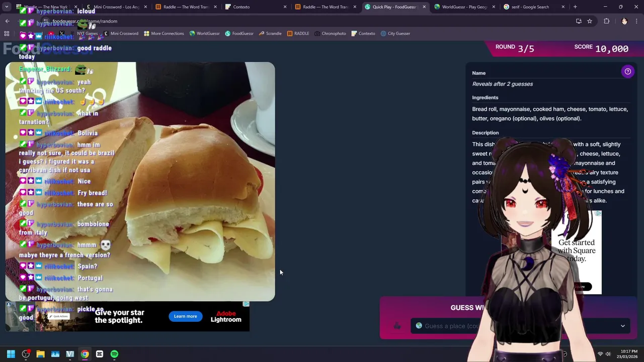Open the Scrandle bookmark
This screenshot has height=362, width=644.
270,33
